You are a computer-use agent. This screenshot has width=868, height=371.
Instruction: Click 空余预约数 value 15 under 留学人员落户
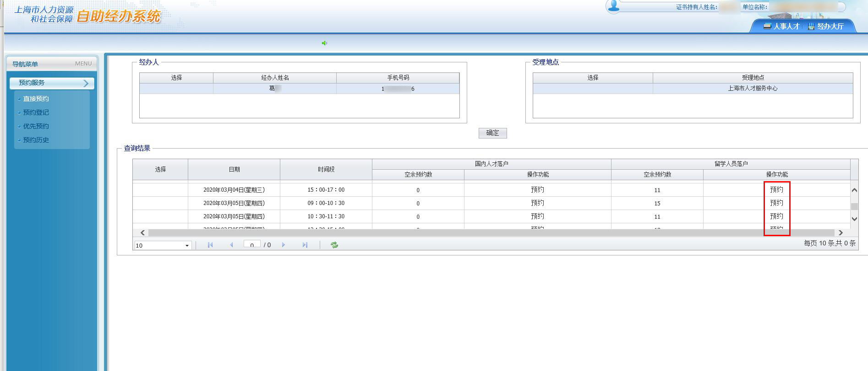click(x=657, y=203)
